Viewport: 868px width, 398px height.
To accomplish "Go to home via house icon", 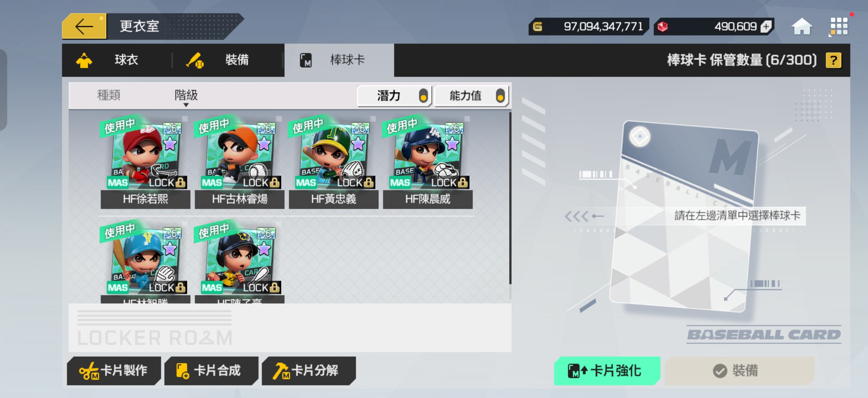I will (x=802, y=27).
